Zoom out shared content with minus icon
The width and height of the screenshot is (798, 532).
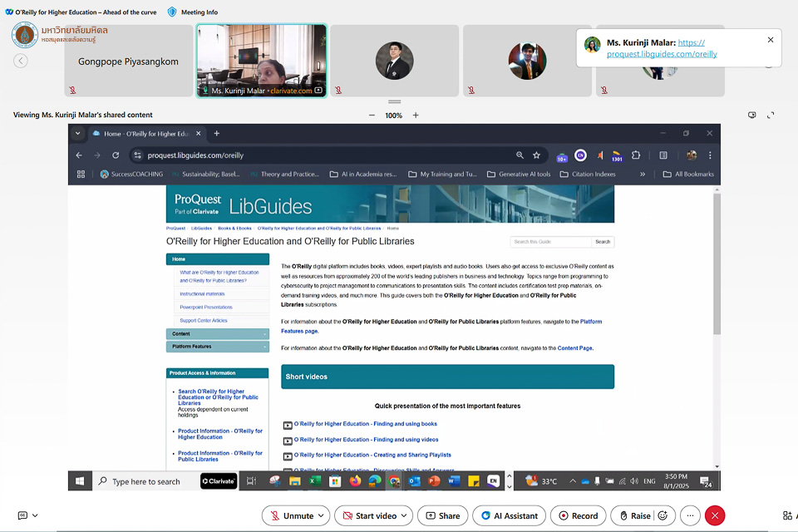pyautogui.click(x=372, y=116)
